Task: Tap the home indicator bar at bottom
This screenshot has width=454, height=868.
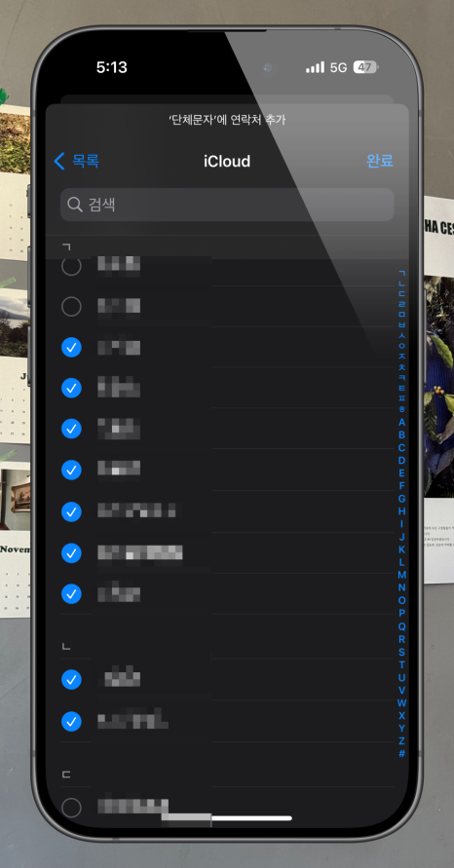Action: pyautogui.click(x=252, y=818)
